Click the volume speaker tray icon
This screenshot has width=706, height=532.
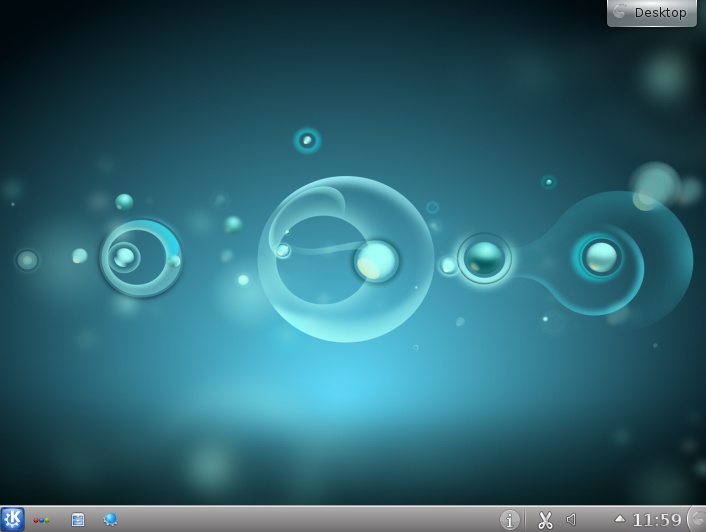coord(571,520)
